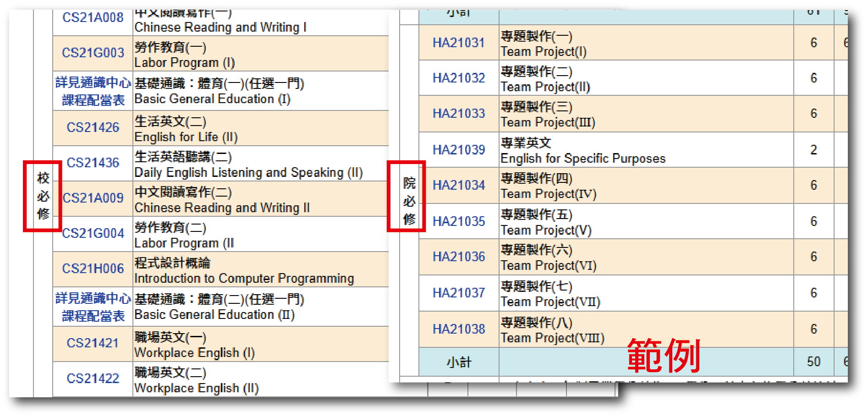Open course code CS21G004
The height and width of the screenshot is (417, 868).
click(93, 233)
